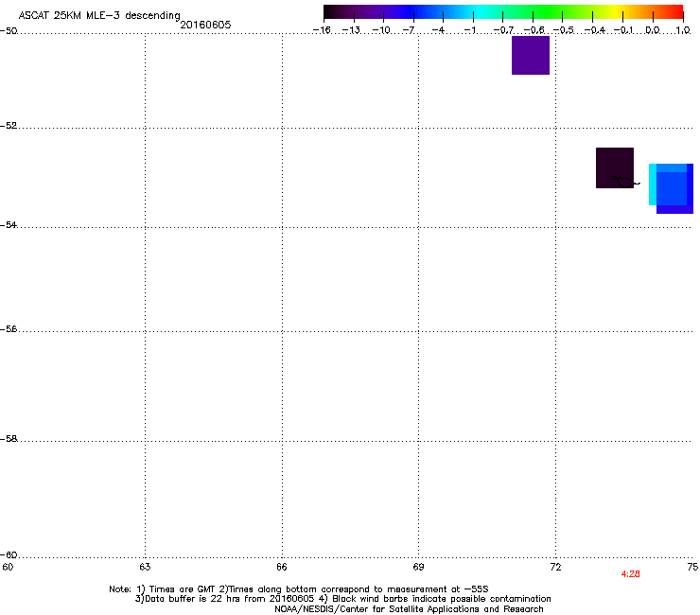
Task: Click the title text 'ASCAT 25KM MLE-3 descending'
Action: (99, 16)
